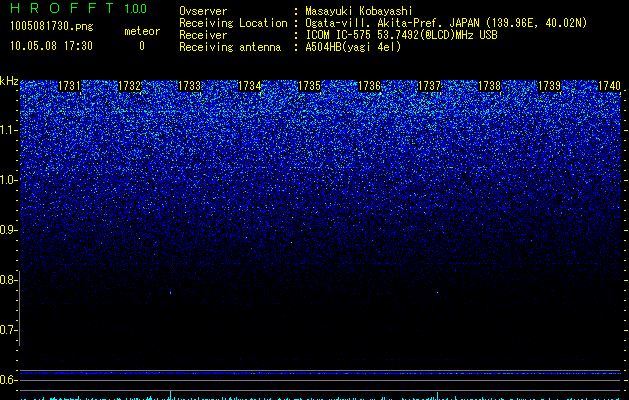Click the 1735 time marker
This screenshot has height=400, width=629.
tap(309, 86)
